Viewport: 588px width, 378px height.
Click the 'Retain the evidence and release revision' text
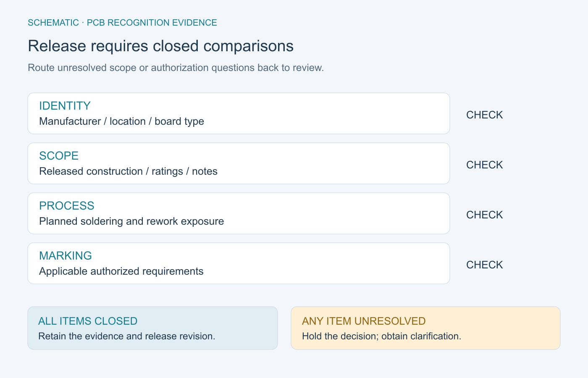coord(126,336)
